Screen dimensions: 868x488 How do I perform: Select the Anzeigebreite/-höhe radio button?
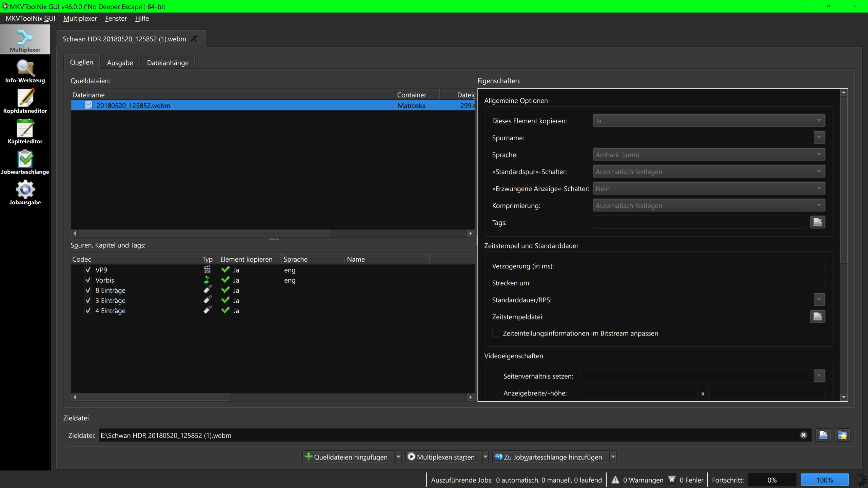[x=496, y=393]
